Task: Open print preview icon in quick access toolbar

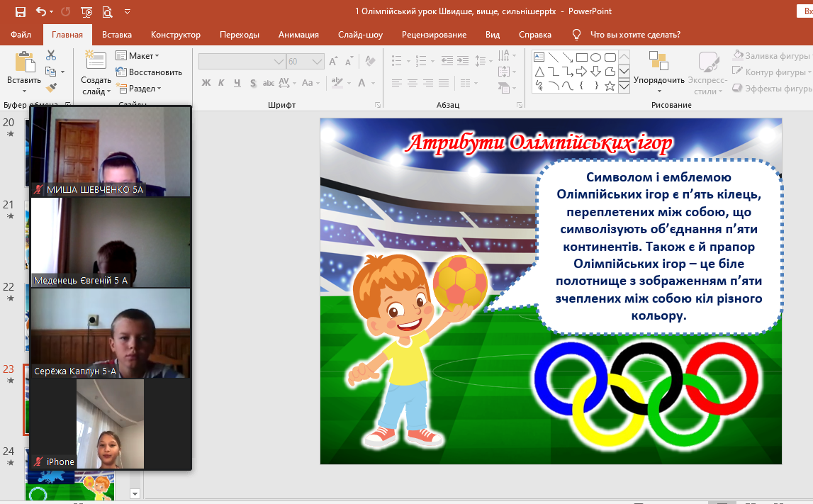Action: (107, 11)
